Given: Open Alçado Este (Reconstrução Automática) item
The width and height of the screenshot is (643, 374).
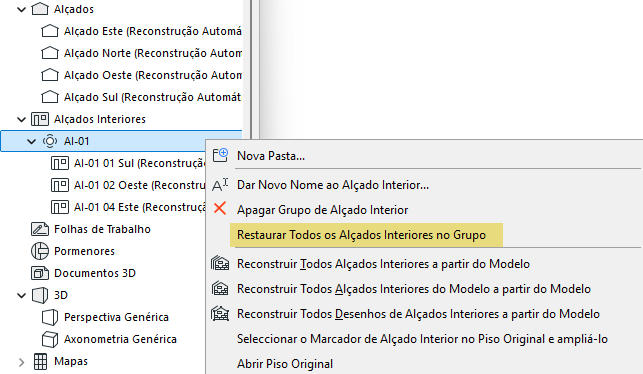Looking at the screenshot, I should [153, 31].
